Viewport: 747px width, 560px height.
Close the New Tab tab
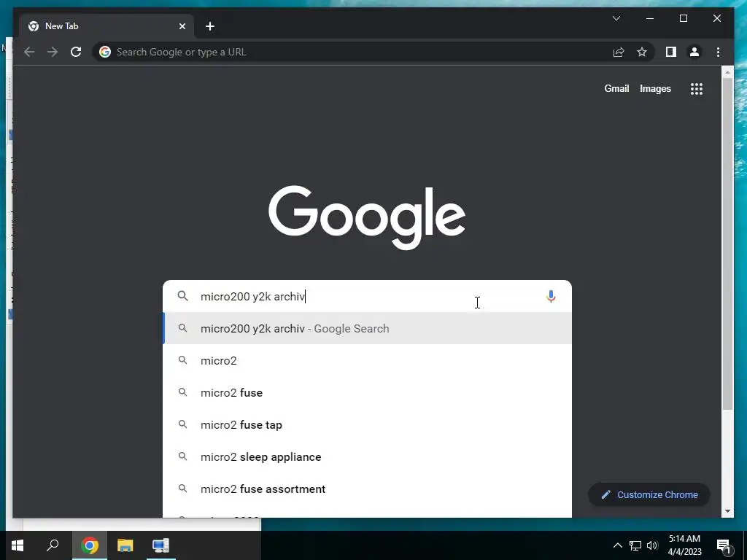pos(182,26)
